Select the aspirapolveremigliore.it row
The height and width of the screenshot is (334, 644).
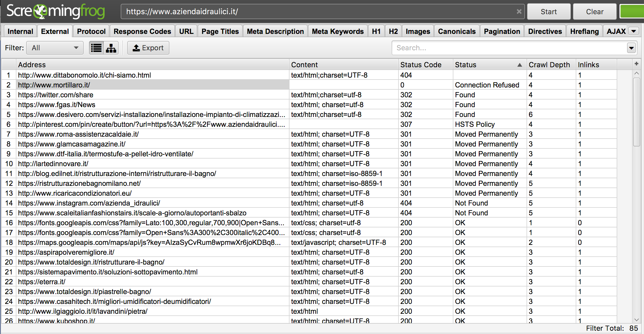309,252
